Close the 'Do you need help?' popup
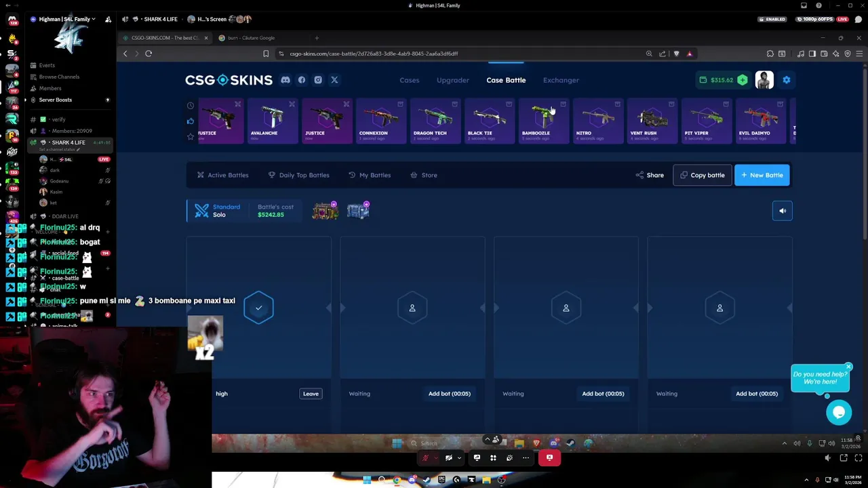The image size is (868, 488). tap(848, 367)
